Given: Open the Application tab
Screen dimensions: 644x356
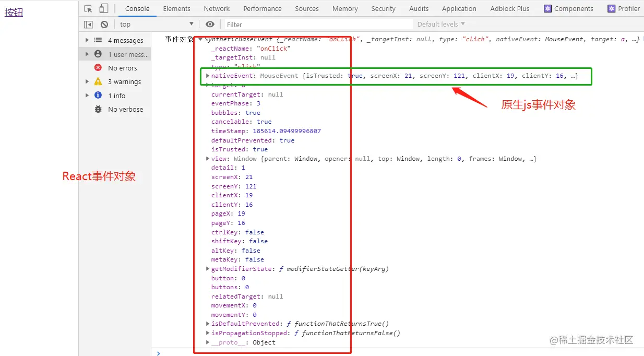Looking at the screenshot, I should pyautogui.click(x=459, y=8).
